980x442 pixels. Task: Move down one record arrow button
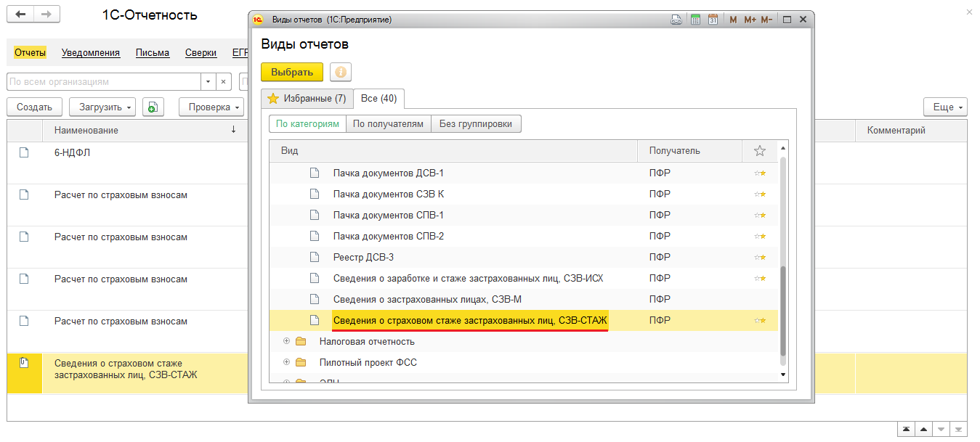[x=941, y=430]
